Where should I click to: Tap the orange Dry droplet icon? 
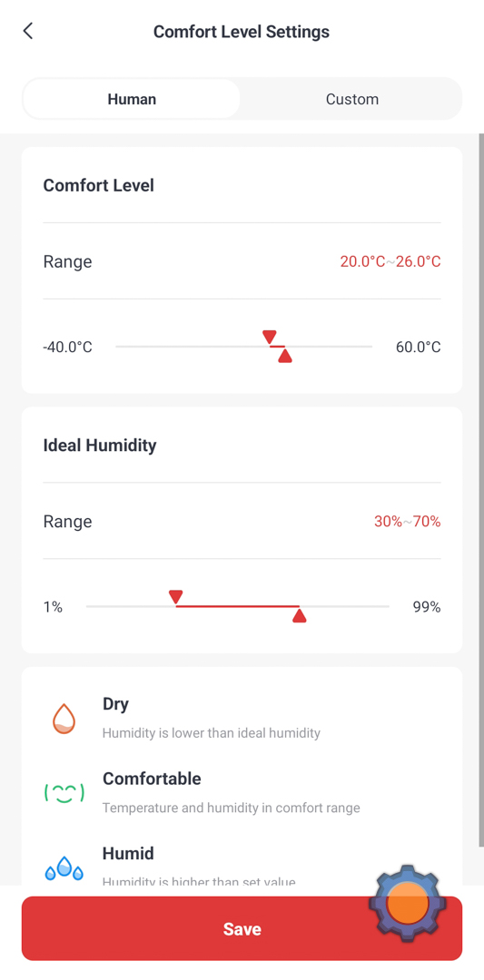pyautogui.click(x=64, y=719)
